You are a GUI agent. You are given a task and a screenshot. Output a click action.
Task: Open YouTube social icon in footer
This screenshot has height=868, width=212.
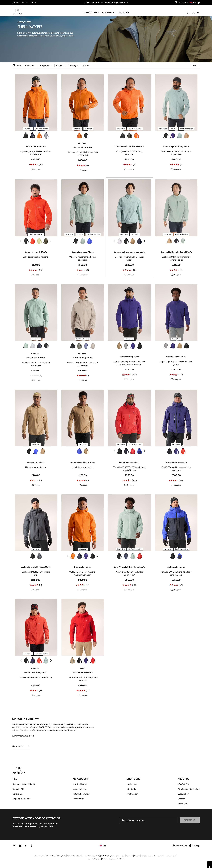point(20,845)
